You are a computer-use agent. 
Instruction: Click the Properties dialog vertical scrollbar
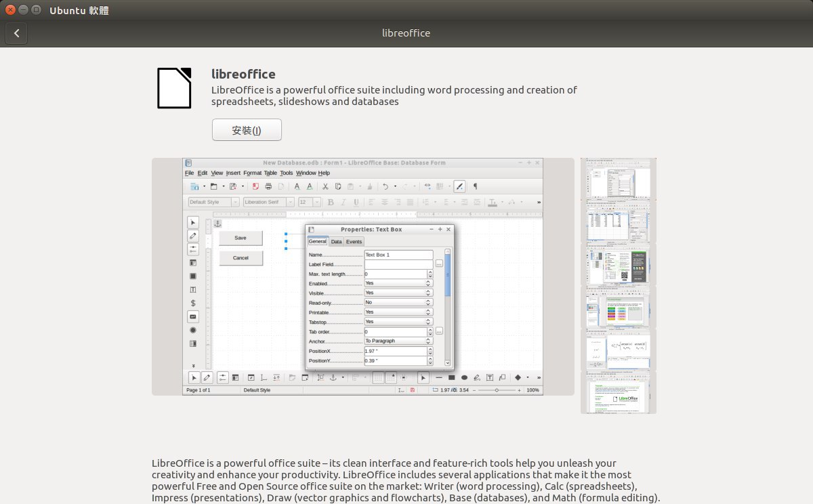[x=448, y=307]
